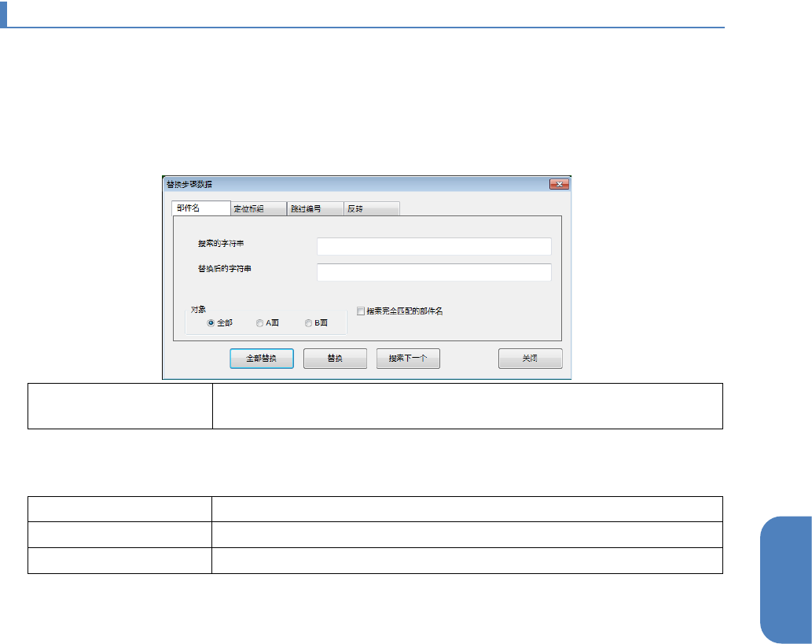Close the 替换步骤数据 dialog with X
Screen dimensions: 812x644
[560, 184]
